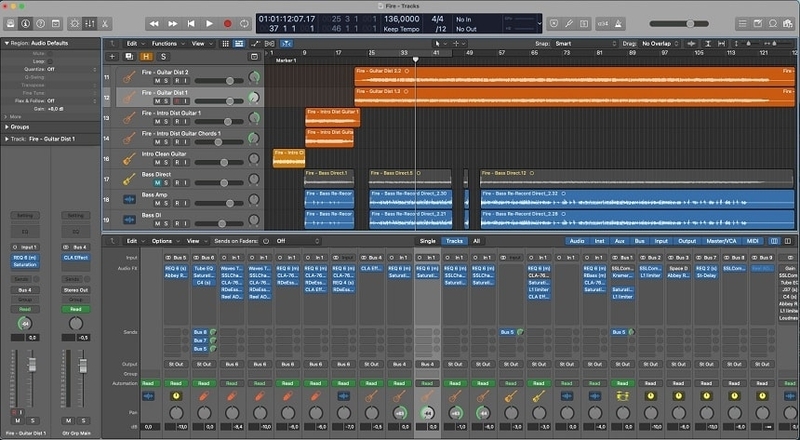This screenshot has height=440, width=800.
Task: Expand the Groups section in Inspector
Action: [7, 127]
